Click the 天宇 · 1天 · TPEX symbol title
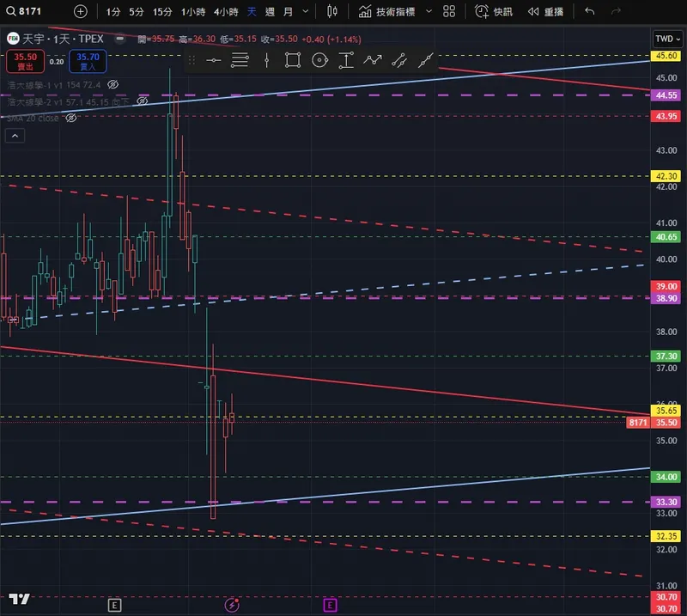Screen dimensions: 687x616 63,39
